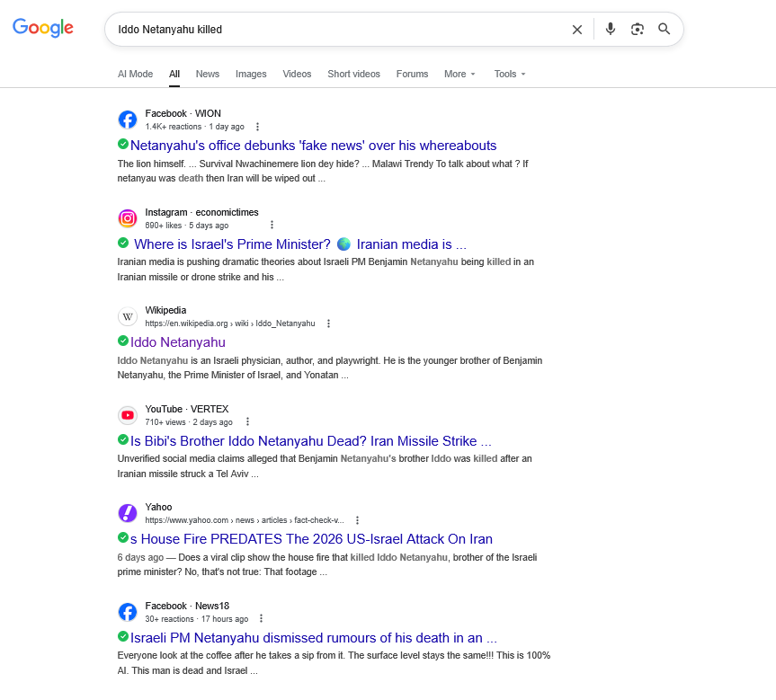Screen dimensions: 776x700
Task: Click the Yahoo favicon icon
Action: (128, 513)
